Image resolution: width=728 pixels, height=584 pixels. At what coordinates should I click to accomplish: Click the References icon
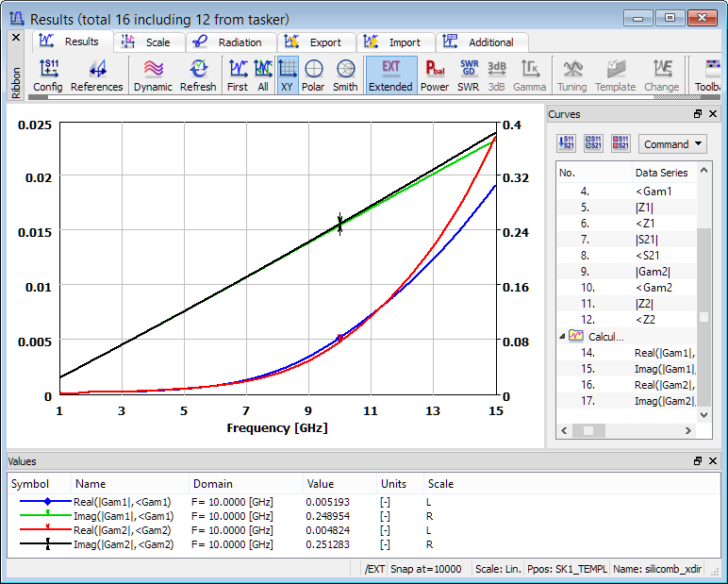(x=96, y=75)
